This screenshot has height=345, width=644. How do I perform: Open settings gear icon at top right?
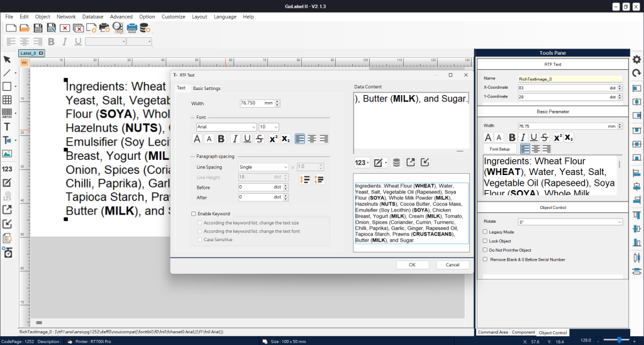coord(636,59)
